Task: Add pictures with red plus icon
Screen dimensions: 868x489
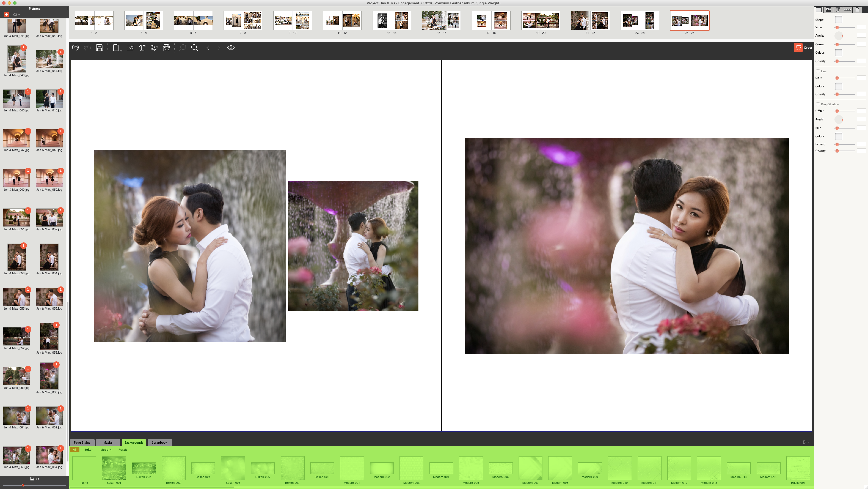Action: coord(6,14)
